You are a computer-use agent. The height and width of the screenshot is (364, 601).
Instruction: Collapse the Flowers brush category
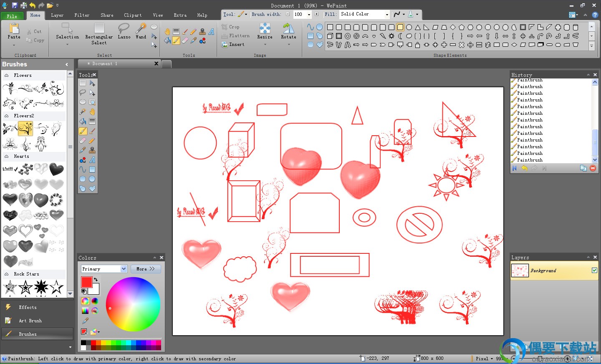7,76
